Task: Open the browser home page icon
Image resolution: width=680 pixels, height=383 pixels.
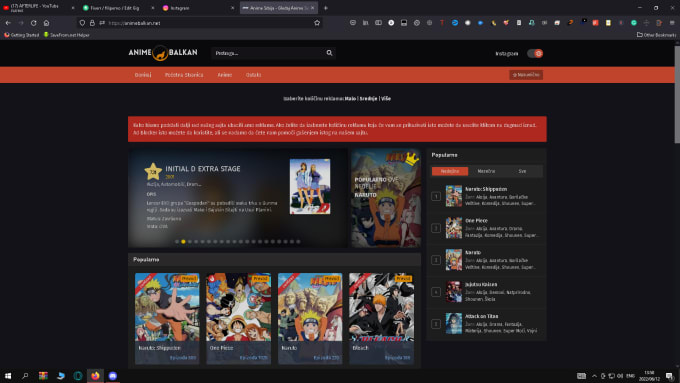Action: pos(46,23)
